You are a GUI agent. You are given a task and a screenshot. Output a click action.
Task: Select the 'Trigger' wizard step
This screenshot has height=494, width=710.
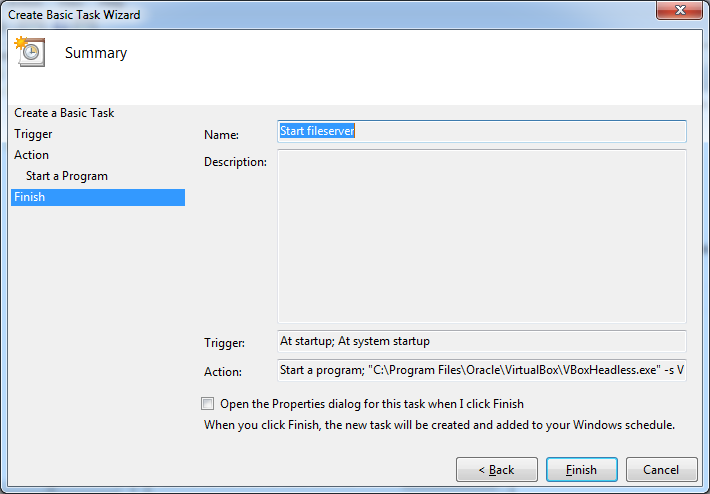point(33,134)
